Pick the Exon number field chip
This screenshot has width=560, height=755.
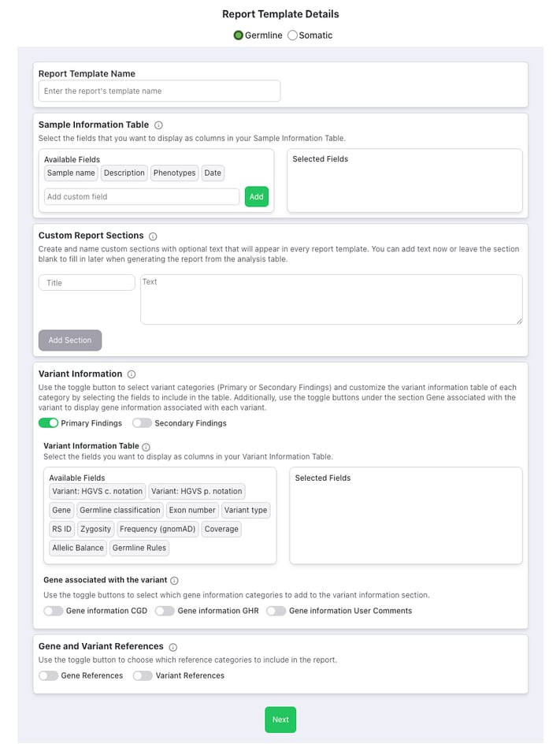click(x=192, y=510)
